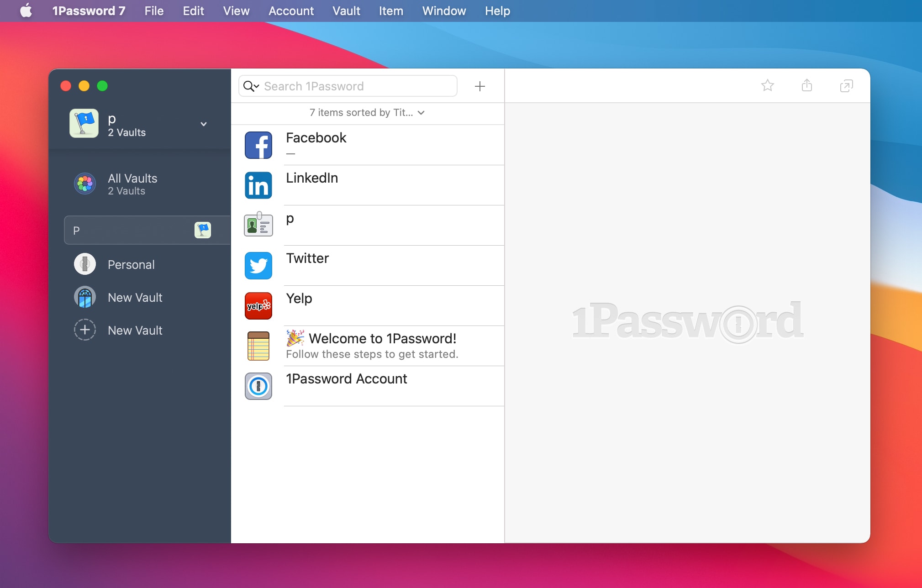This screenshot has height=588, width=922.
Task: Toggle open item in new window
Action: pyautogui.click(x=846, y=86)
